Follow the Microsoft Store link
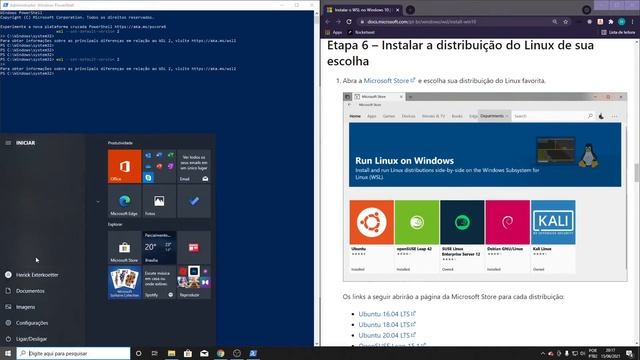 click(389, 81)
